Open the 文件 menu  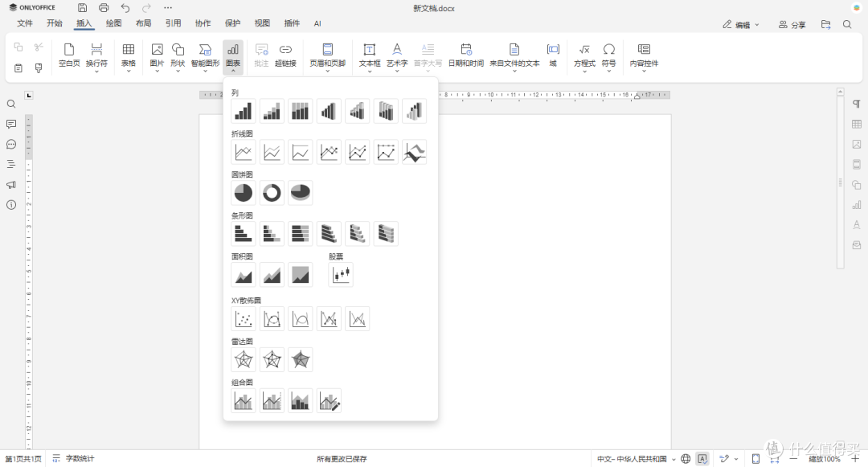[25, 23]
